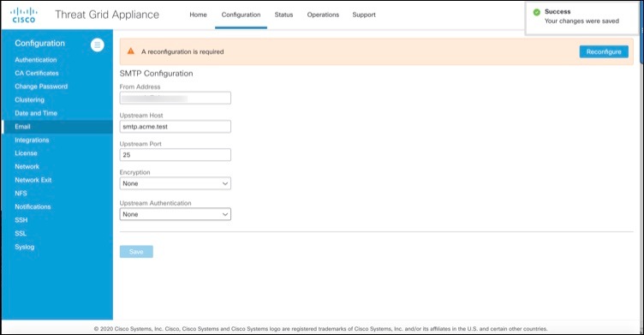The height and width of the screenshot is (335, 644).
Task: Click the orange warning triangle icon
Action: tap(131, 51)
